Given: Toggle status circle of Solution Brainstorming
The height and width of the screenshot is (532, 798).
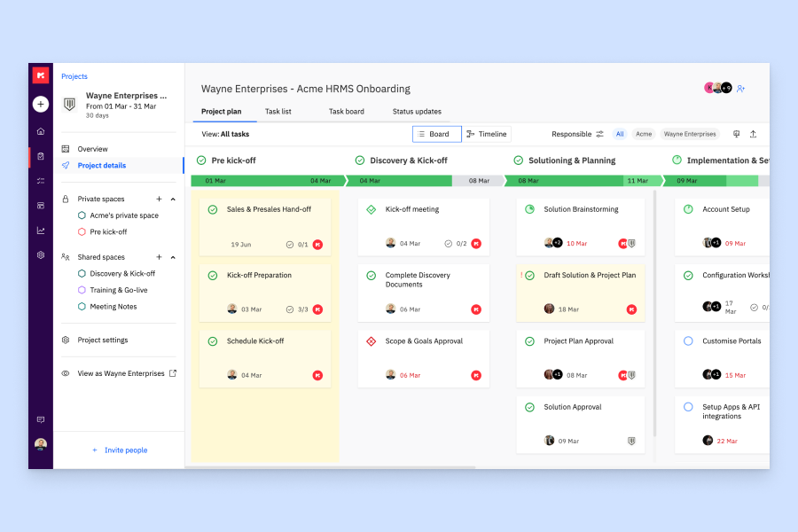Looking at the screenshot, I should (x=529, y=209).
